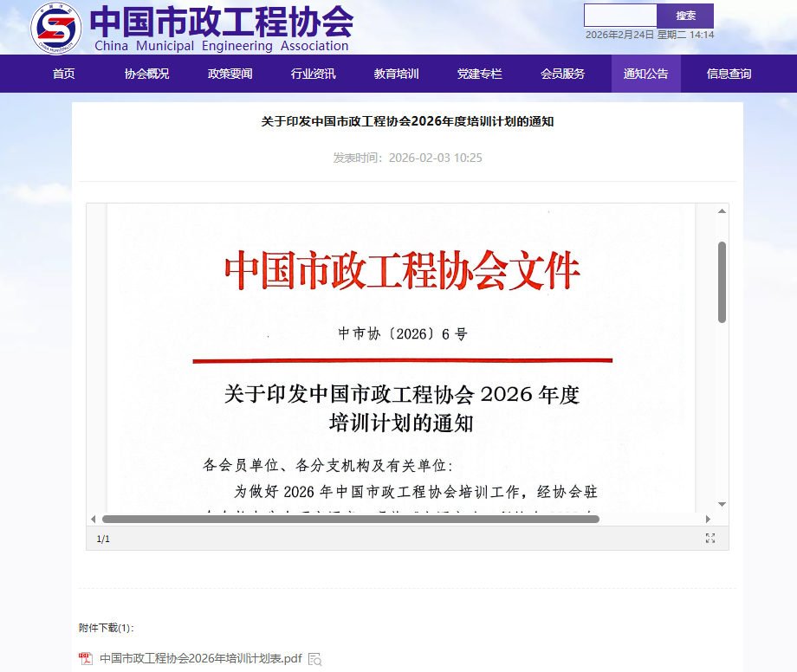This screenshot has height=672, width=797.
Task: Select 协会概况 from the navigation bar
Action: 146,74
